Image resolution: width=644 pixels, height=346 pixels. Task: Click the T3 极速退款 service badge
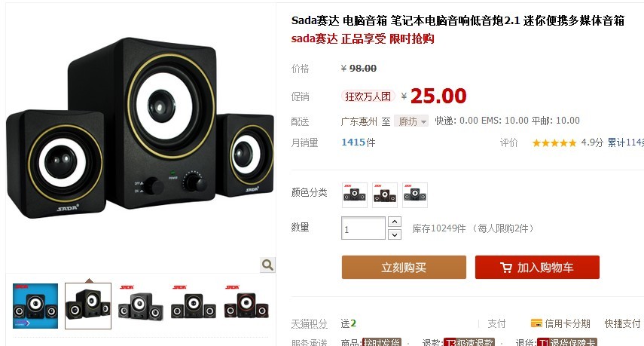click(x=469, y=342)
